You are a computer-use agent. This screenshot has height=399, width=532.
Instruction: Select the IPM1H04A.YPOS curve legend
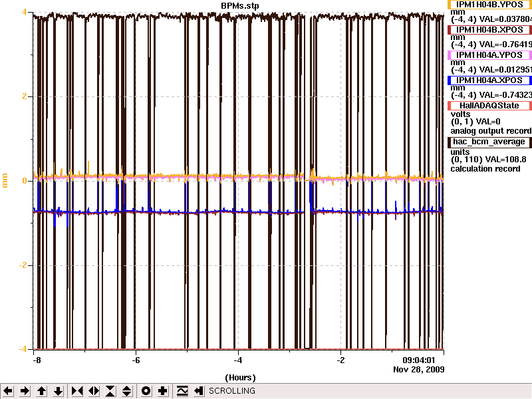click(x=489, y=55)
